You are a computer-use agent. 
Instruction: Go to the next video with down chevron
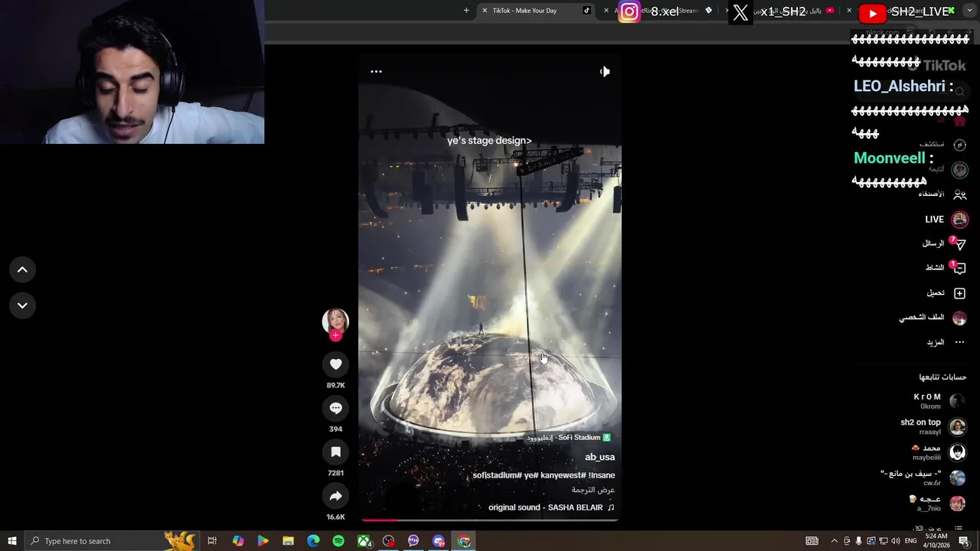coord(22,305)
